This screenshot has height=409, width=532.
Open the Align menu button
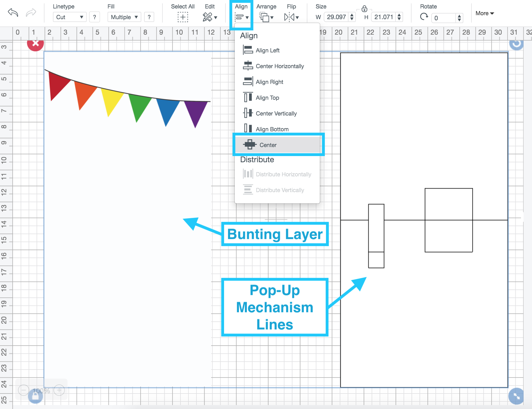tap(242, 17)
